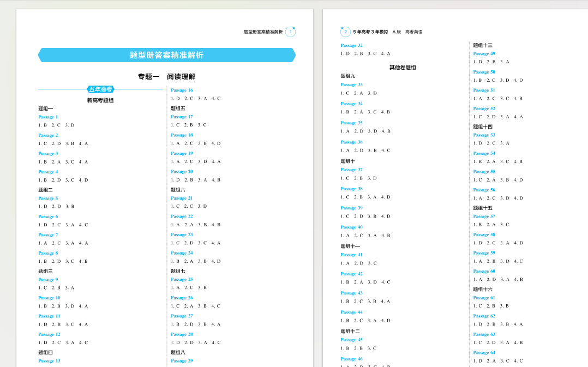Click the Passage 10 label
The height and width of the screenshot is (367, 588).
point(49,298)
